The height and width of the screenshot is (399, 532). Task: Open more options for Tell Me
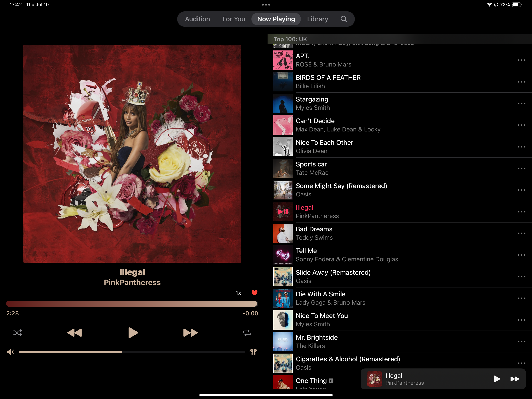click(521, 255)
